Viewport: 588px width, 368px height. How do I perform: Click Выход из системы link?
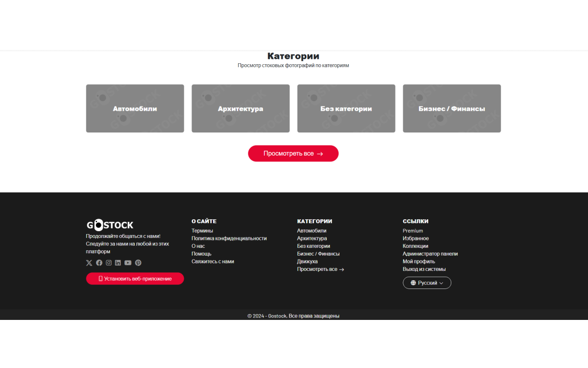(x=424, y=269)
